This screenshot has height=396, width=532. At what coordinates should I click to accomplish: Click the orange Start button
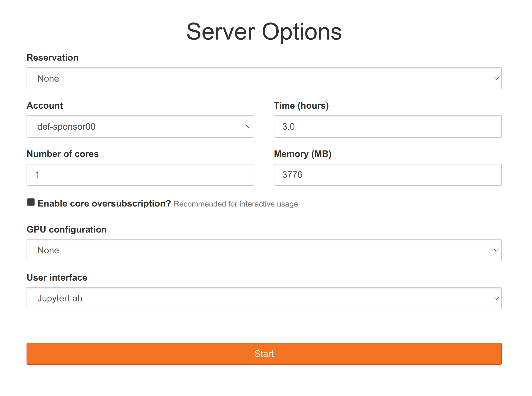coord(264,354)
